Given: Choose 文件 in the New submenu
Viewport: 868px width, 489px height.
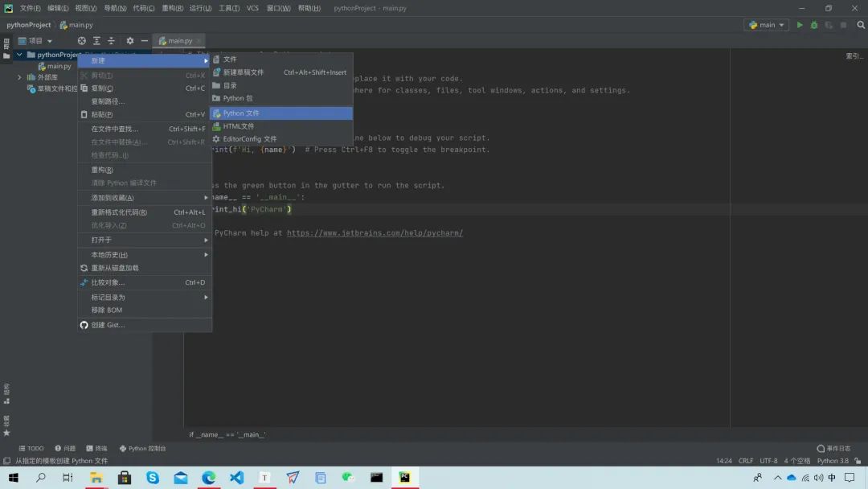Looking at the screenshot, I should [x=281, y=60].
